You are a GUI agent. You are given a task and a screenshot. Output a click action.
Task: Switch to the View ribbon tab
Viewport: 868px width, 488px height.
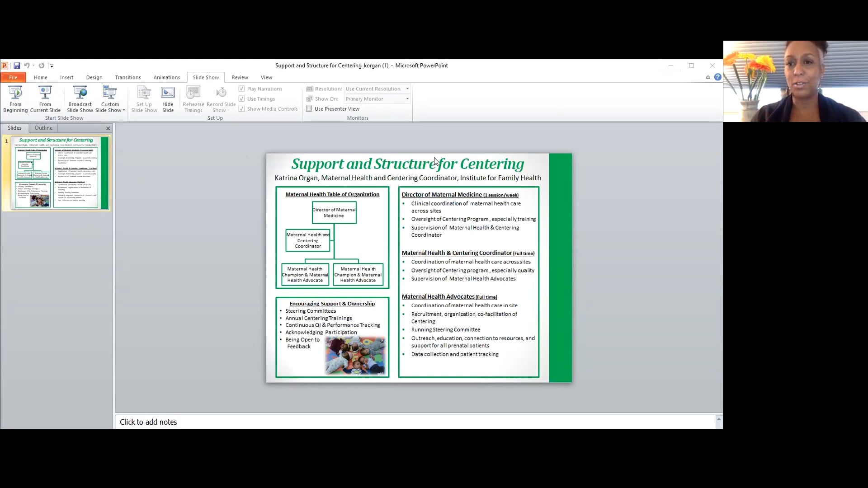tap(266, 77)
